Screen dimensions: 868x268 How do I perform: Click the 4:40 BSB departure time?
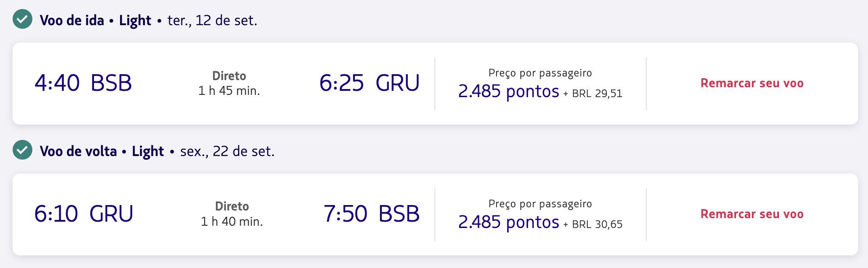coord(83,83)
